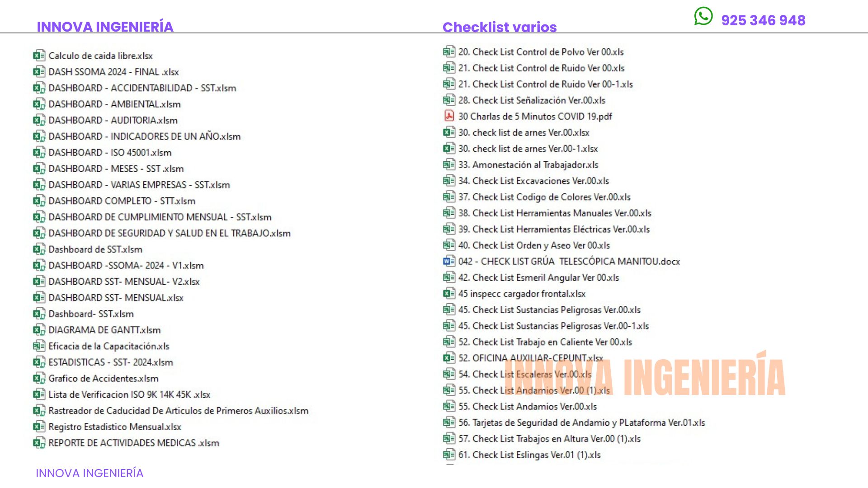Viewport: 868px width, 488px height.
Task: Click the icon of 45 inspecc cargador frontal.xlsx
Action: pyautogui.click(x=448, y=294)
